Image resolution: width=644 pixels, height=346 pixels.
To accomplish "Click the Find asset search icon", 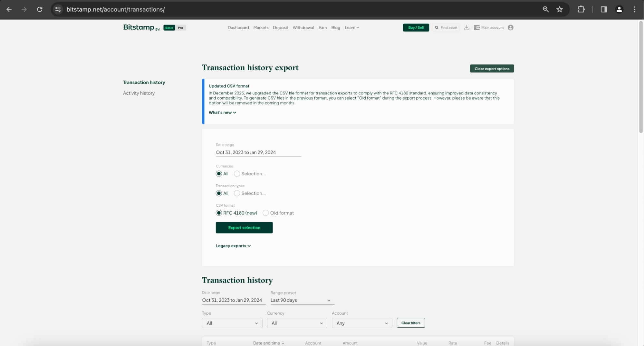I will point(437,27).
